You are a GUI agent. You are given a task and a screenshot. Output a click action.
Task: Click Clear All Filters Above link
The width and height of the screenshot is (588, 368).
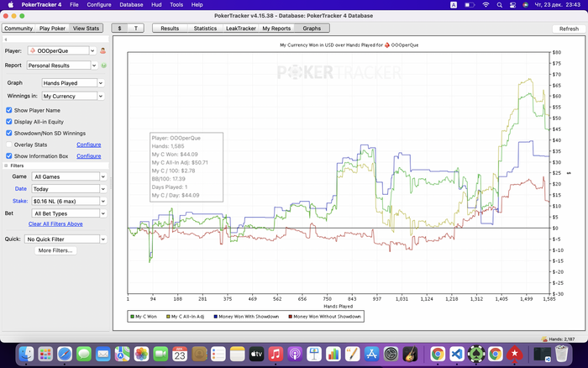pos(55,224)
